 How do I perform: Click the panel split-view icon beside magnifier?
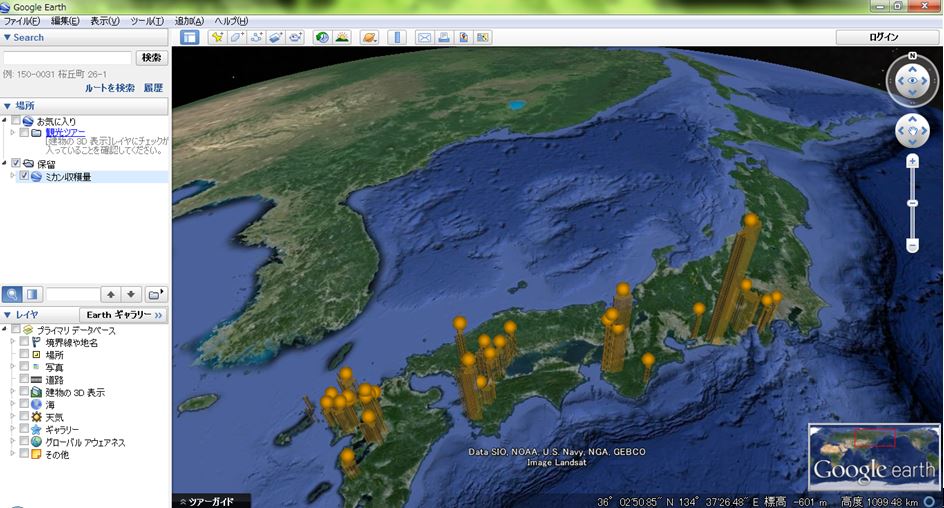click(x=32, y=294)
